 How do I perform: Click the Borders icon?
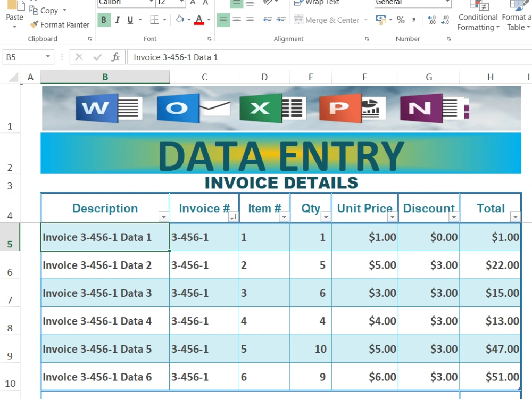[155, 20]
